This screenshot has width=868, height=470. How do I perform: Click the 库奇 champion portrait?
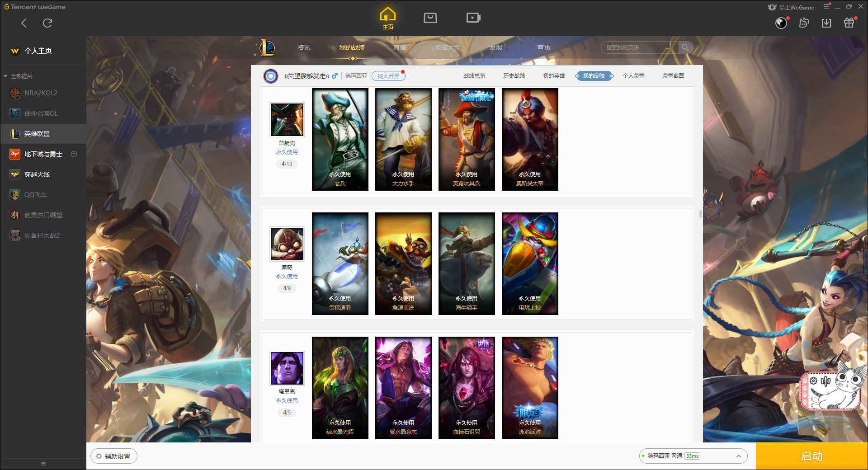(x=287, y=244)
